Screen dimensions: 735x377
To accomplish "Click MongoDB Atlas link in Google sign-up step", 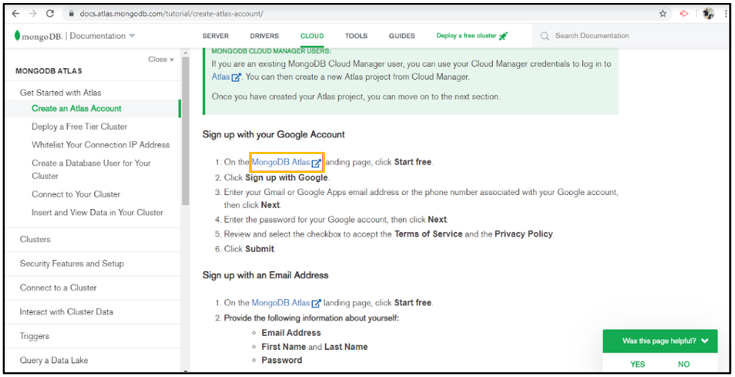I will point(281,162).
